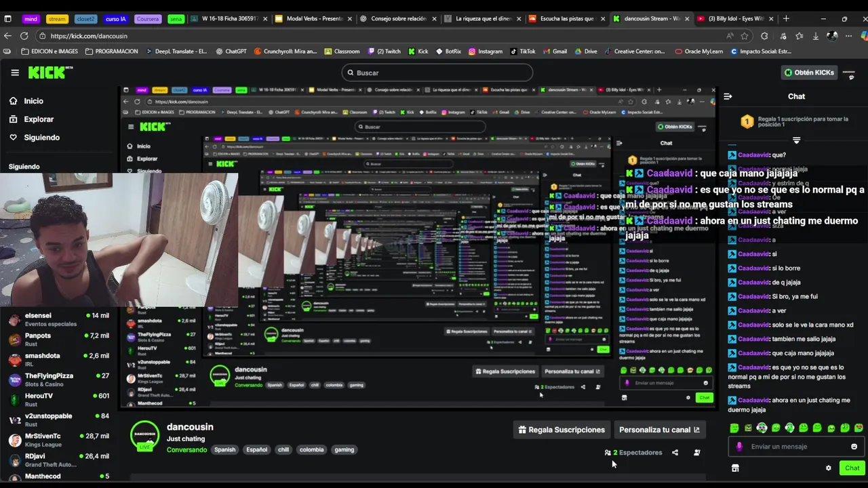Click the dancousin LIVE avatar
Viewport: 868px width, 488px height.
click(x=144, y=436)
